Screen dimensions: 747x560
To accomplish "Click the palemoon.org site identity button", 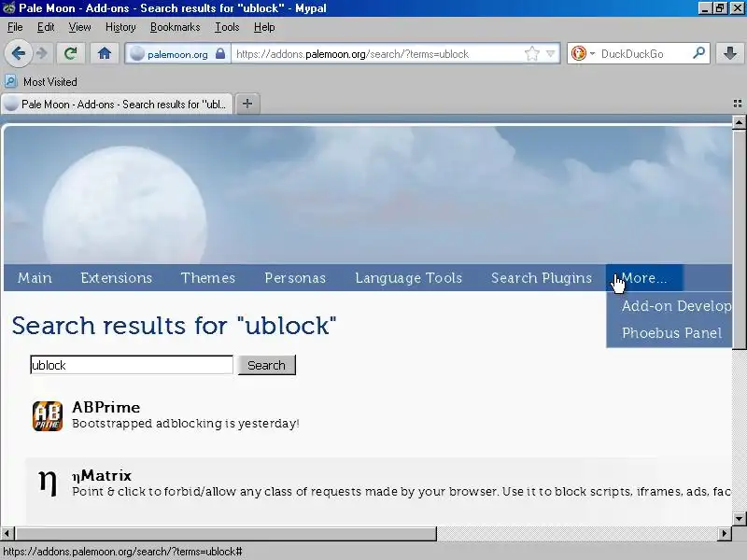I will 177,54.
